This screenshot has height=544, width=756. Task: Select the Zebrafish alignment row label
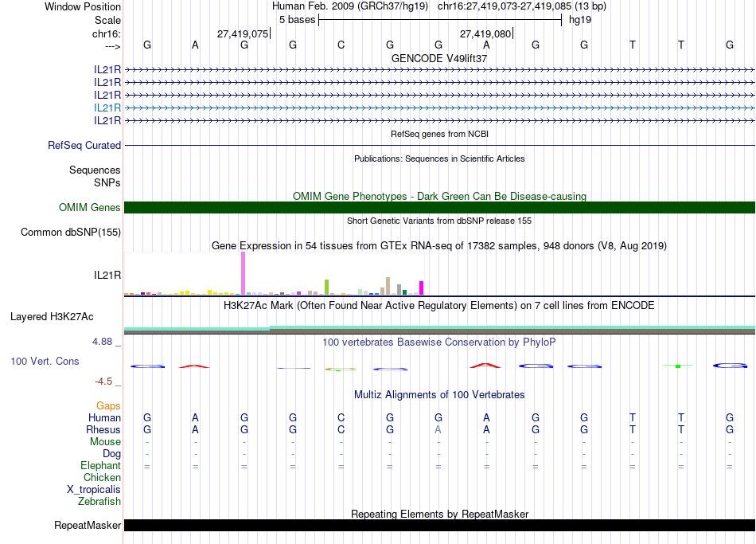click(x=99, y=502)
